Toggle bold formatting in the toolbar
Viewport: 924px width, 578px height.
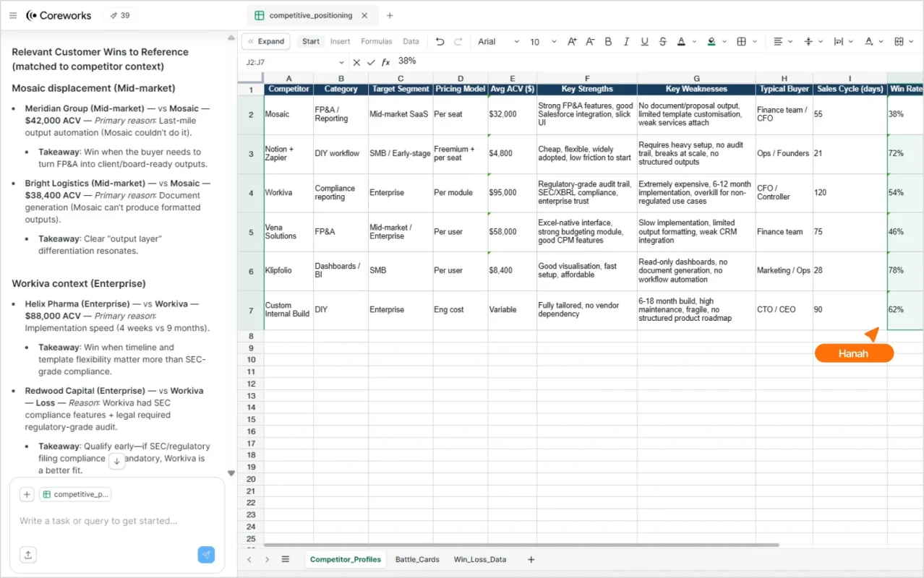[608, 42]
